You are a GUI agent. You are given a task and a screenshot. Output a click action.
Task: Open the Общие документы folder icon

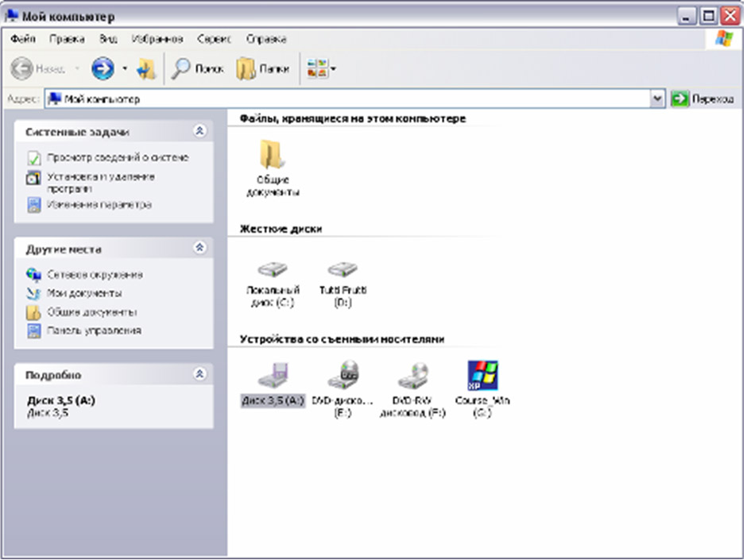[x=272, y=154]
